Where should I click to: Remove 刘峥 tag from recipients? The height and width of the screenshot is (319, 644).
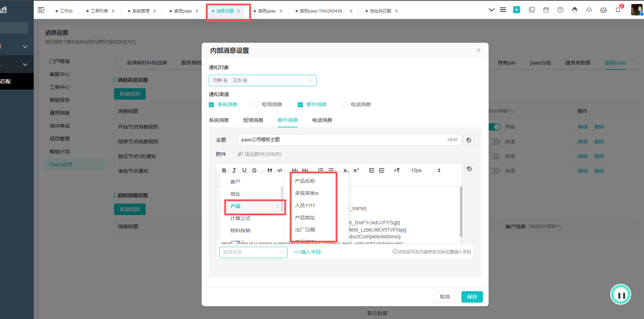click(225, 80)
